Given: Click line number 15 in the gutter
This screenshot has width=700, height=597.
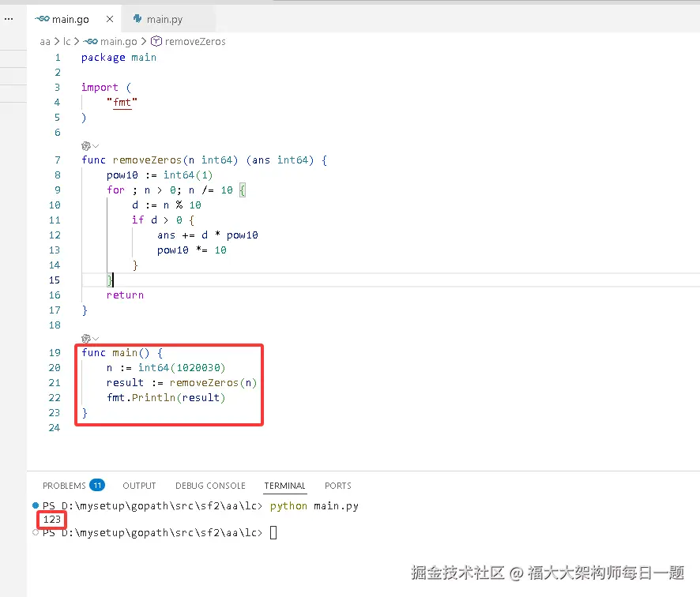Looking at the screenshot, I should (x=55, y=280).
